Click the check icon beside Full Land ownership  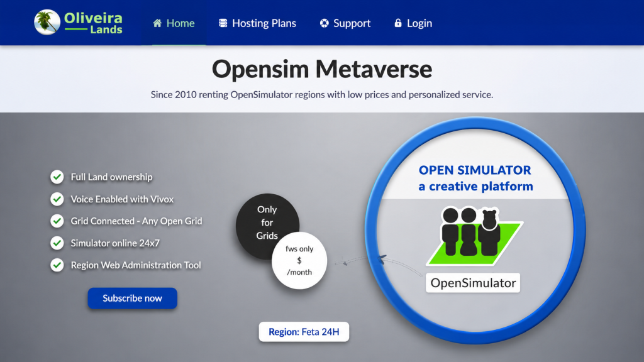(x=57, y=177)
